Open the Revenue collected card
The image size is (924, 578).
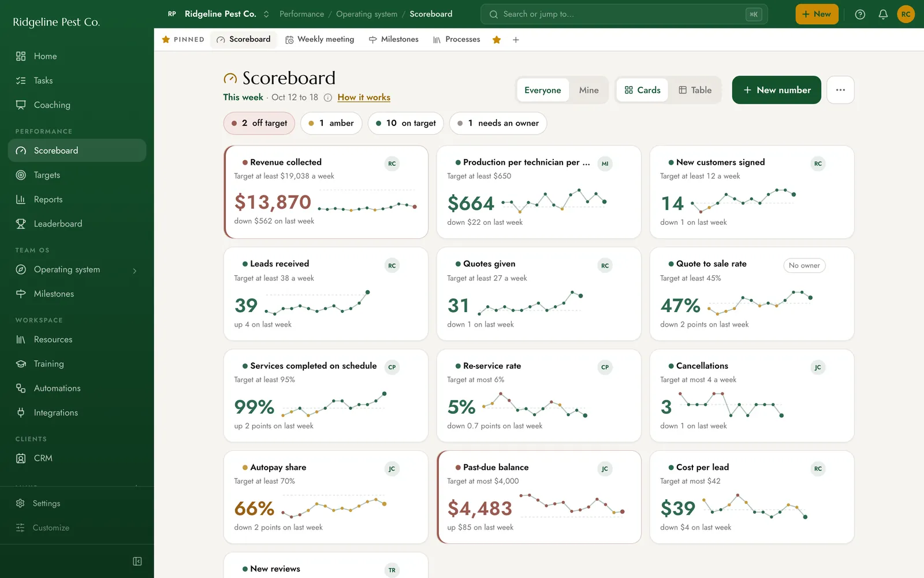[326, 192]
